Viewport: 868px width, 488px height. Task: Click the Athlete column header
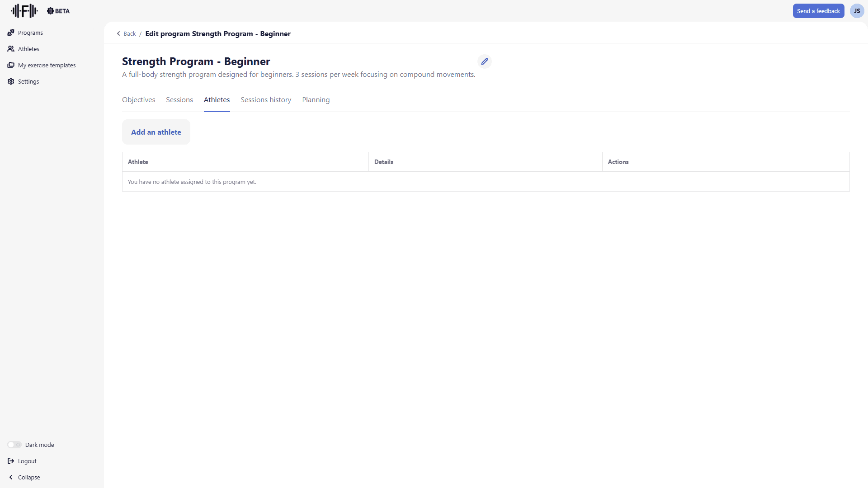138,162
